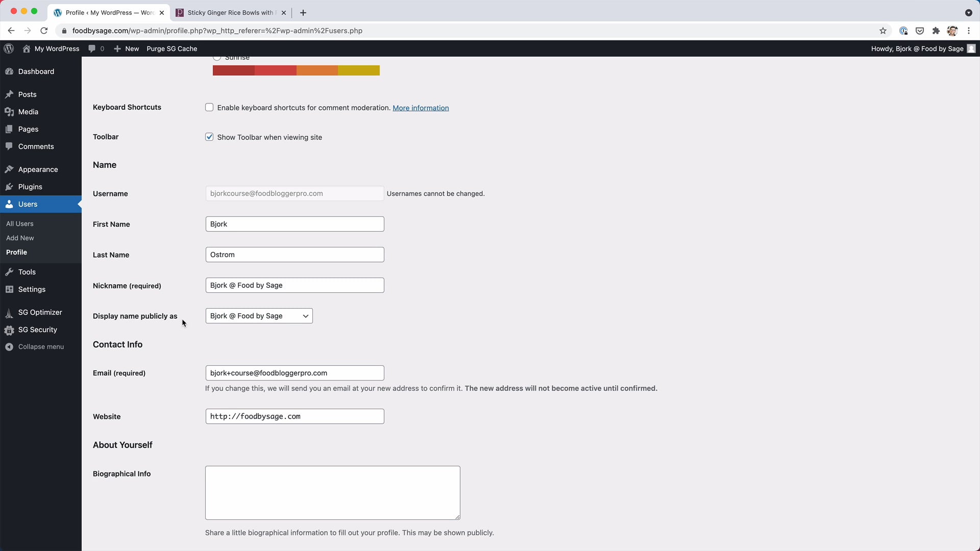Screen dimensions: 980x551
Task: Click Purge SG Cache button
Action: point(171,48)
